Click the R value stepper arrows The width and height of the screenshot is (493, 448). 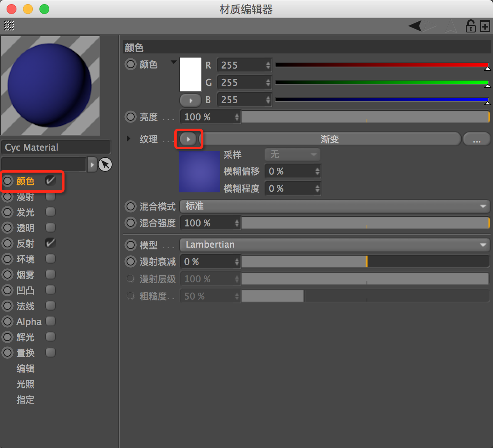[x=268, y=65]
